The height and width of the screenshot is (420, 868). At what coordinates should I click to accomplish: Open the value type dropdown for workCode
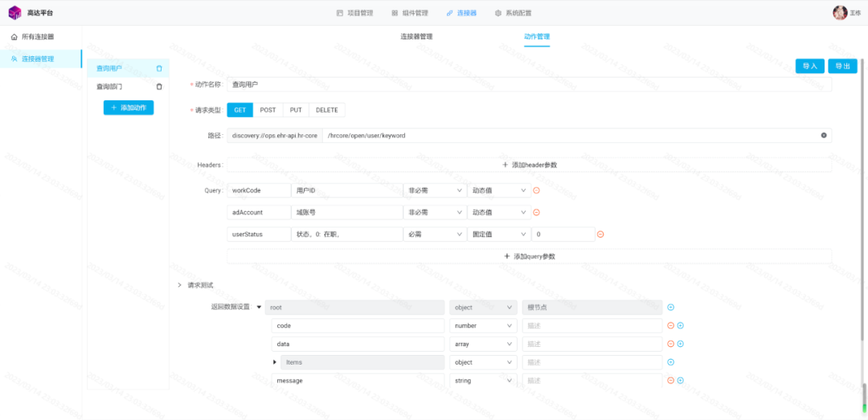point(499,190)
